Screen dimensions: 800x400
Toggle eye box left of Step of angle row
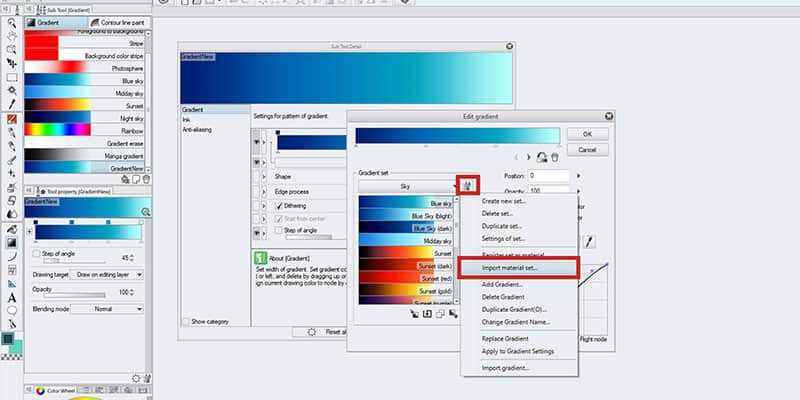tap(256, 233)
